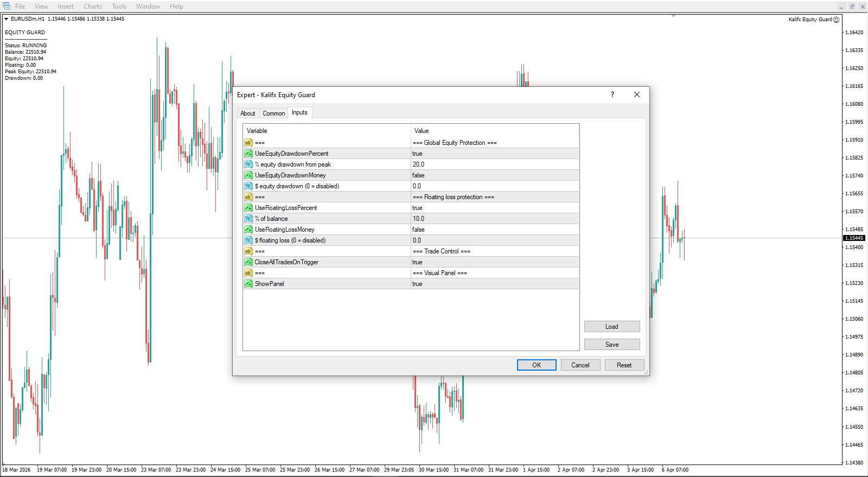
Task: Click the help question mark in dialog title
Action: (x=612, y=94)
